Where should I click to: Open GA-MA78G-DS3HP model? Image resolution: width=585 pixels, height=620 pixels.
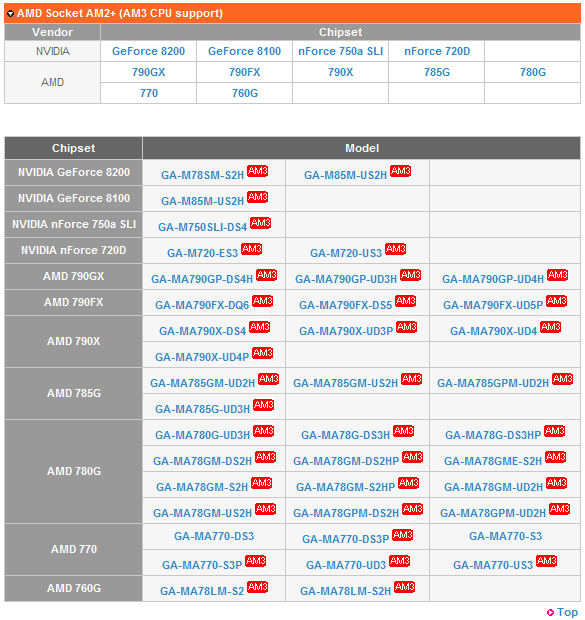(x=493, y=435)
